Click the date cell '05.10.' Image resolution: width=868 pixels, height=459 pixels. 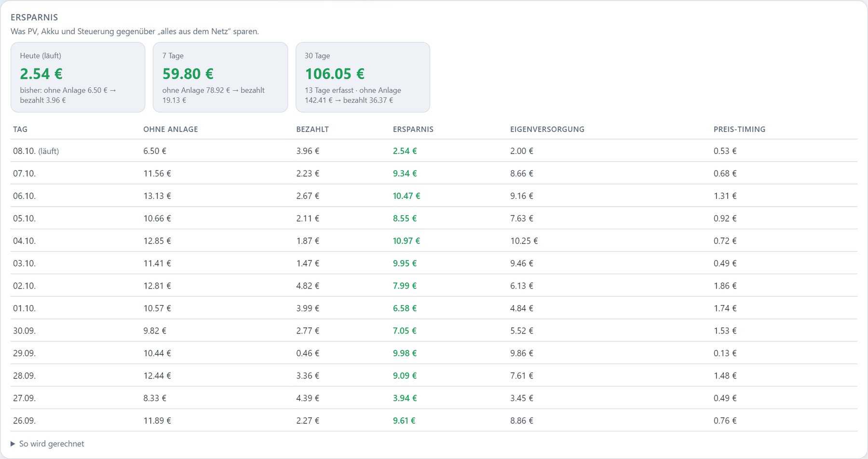(25, 218)
